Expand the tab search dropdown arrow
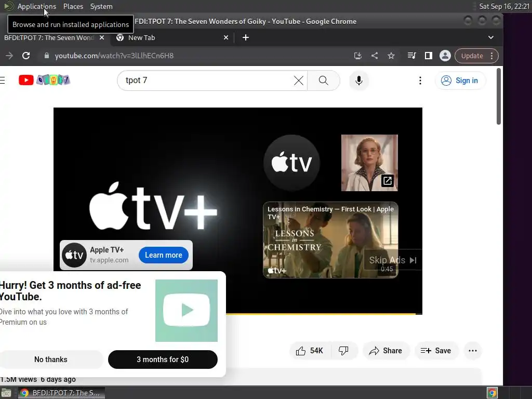532x399 pixels. (x=490, y=37)
